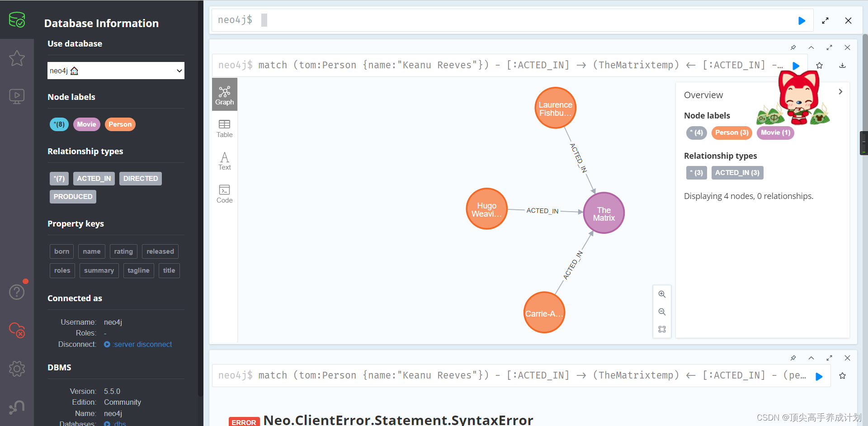868x426 pixels.
Task: Click the tagline property key
Action: pyautogui.click(x=138, y=270)
